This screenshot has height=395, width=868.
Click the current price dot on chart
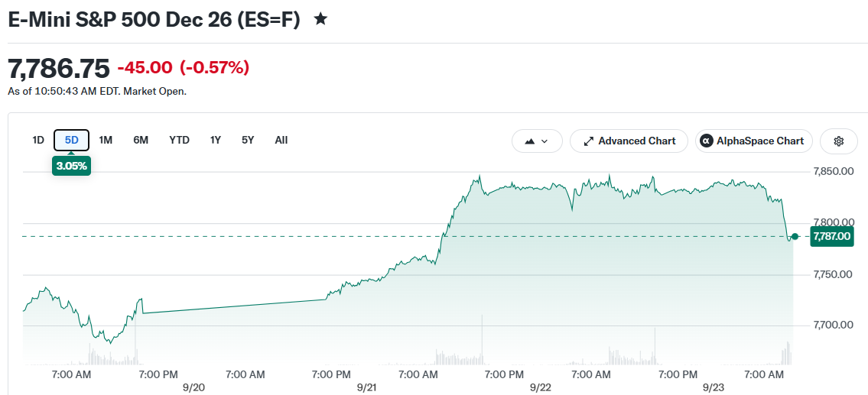click(795, 237)
